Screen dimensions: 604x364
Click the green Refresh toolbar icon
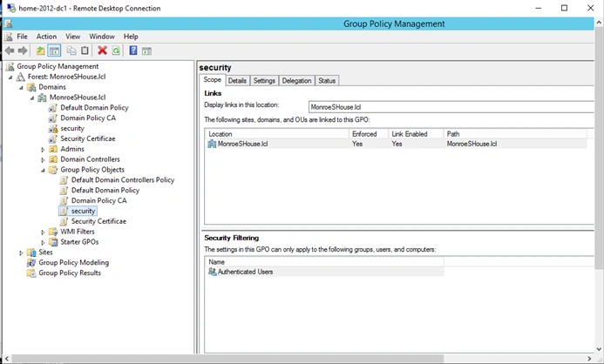pyautogui.click(x=116, y=51)
